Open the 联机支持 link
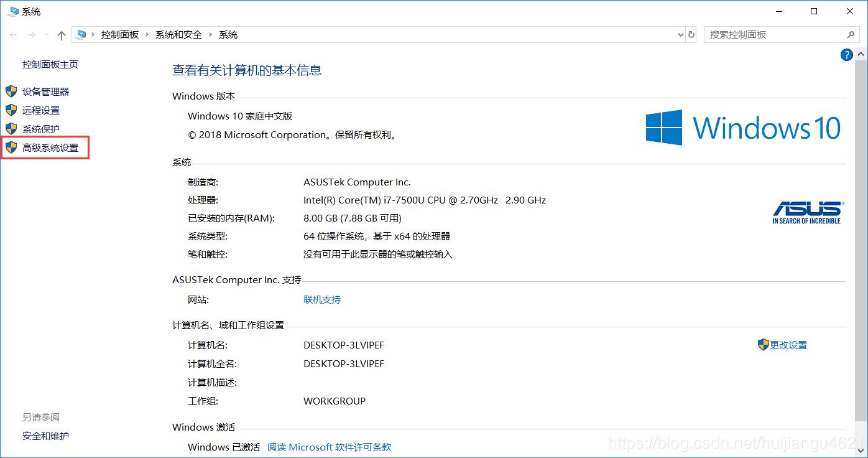Image resolution: width=868 pixels, height=458 pixels. [x=321, y=299]
